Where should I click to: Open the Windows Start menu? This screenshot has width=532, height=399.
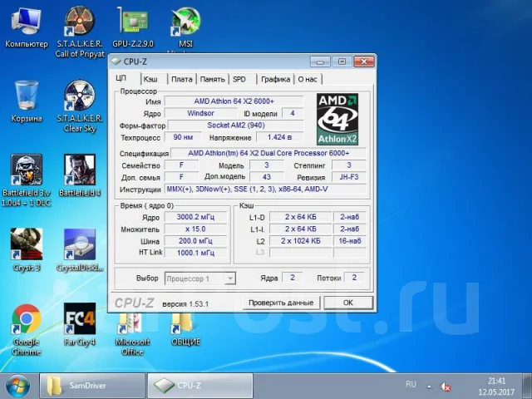pos(17,386)
